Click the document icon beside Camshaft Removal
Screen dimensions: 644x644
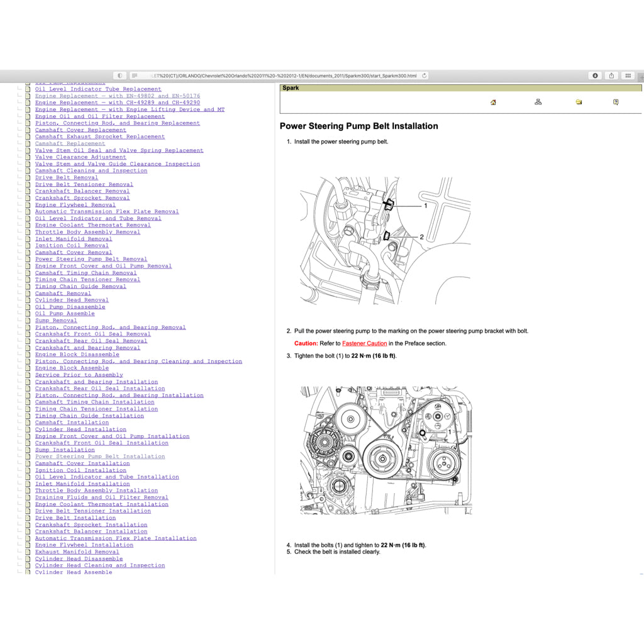[x=28, y=293]
